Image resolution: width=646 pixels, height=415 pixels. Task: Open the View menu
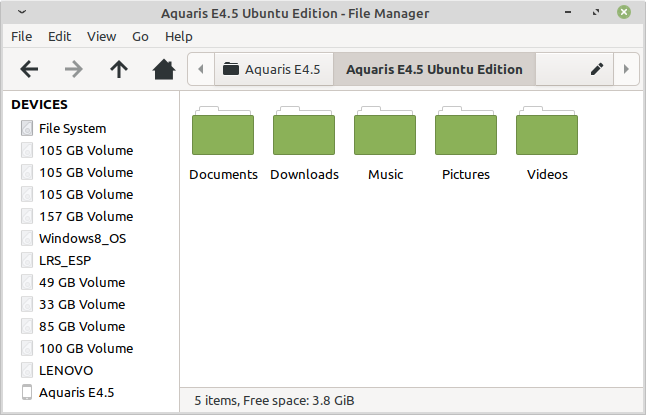[x=102, y=36]
